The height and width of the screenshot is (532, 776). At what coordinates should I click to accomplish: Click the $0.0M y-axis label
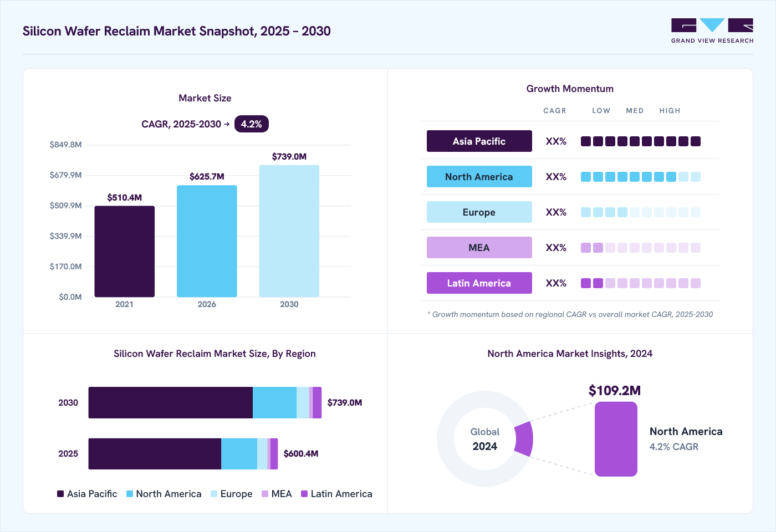click(70, 297)
